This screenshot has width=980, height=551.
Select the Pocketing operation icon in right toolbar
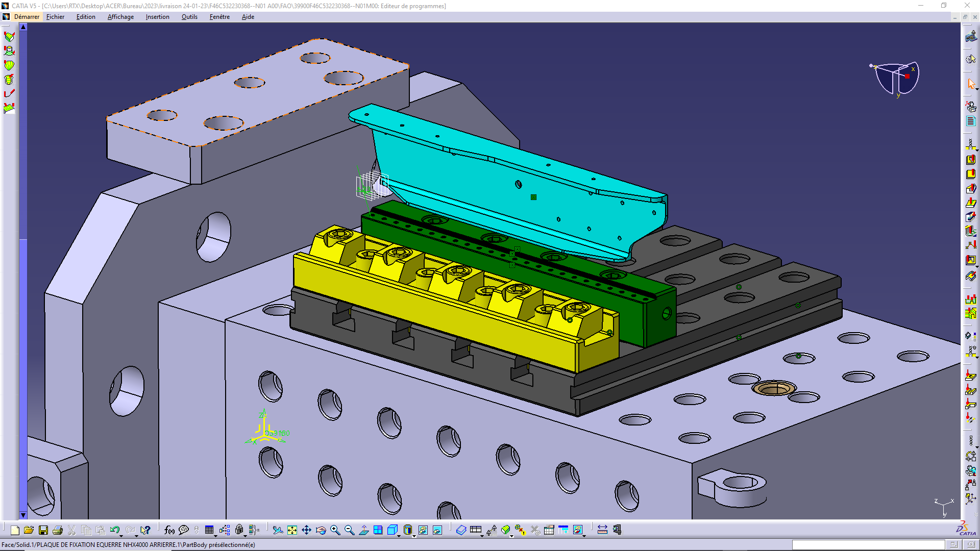pos(971,160)
